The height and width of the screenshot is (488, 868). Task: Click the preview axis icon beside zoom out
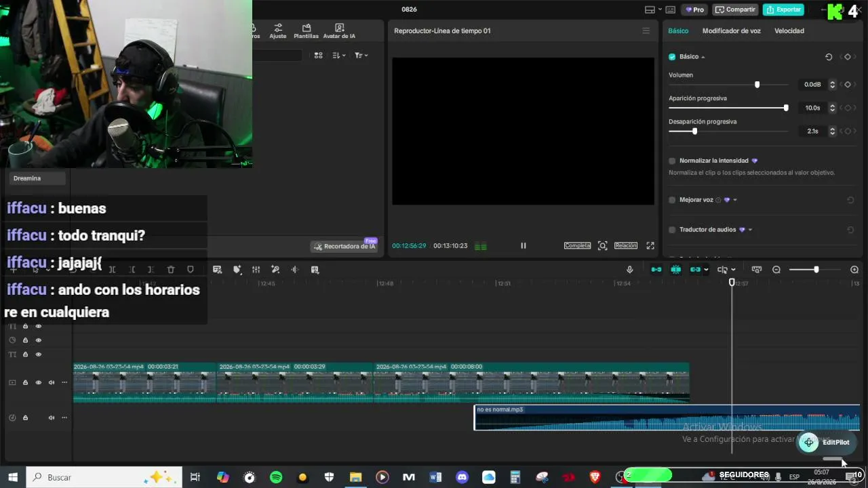pos(757,270)
